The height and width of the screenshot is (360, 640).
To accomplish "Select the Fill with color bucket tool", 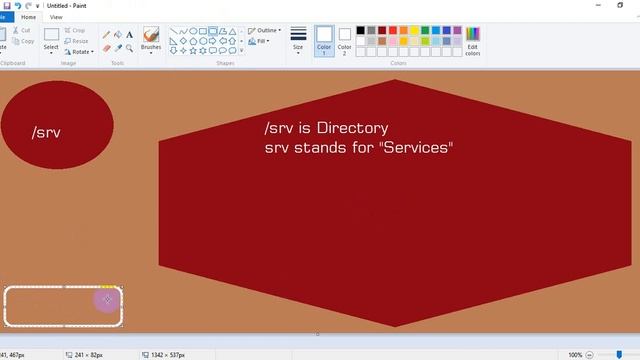I will pyautogui.click(x=118, y=35).
